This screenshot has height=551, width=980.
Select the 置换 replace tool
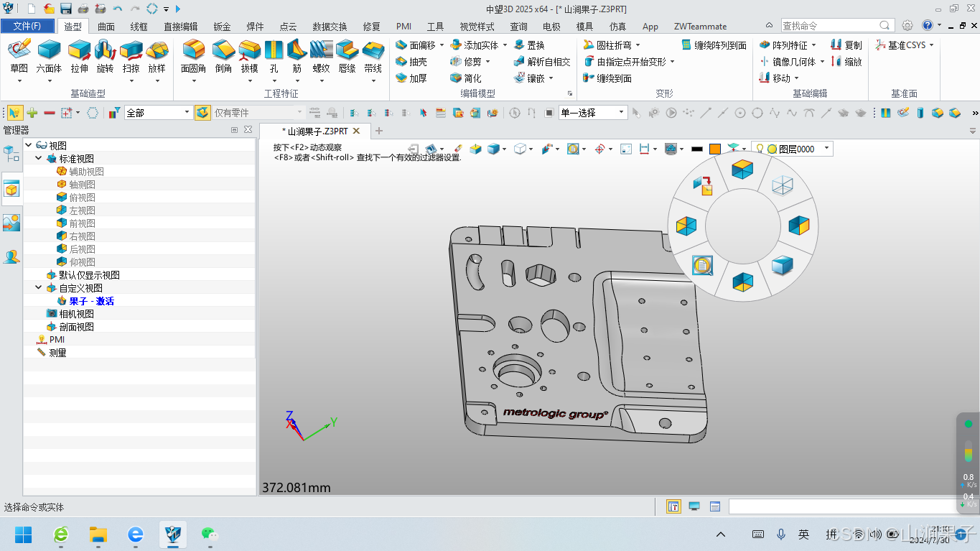click(528, 45)
